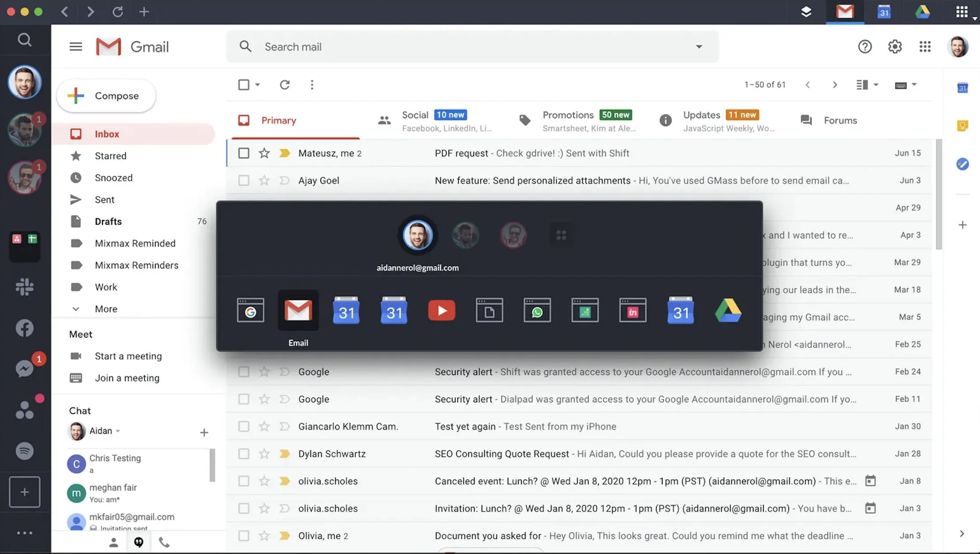
Task: Click the layers stack icon in top bar
Action: point(806,12)
